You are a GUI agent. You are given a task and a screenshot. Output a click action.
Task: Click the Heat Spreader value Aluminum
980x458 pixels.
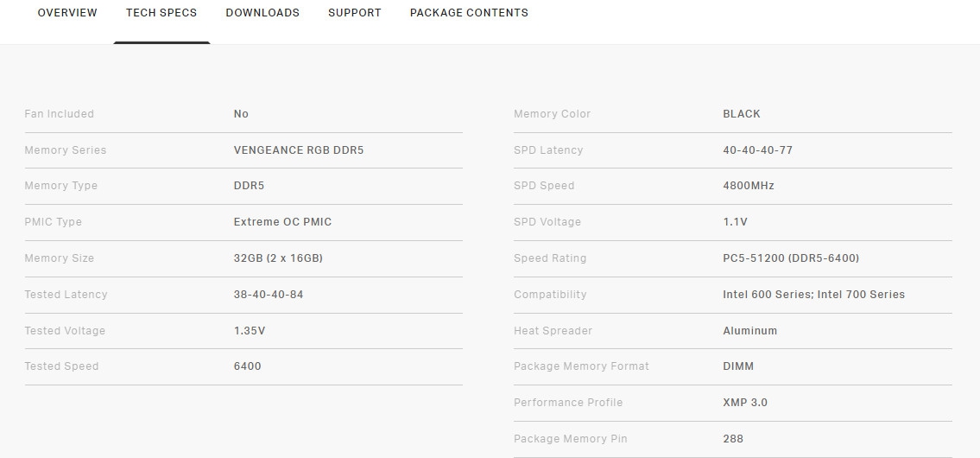click(x=749, y=331)
